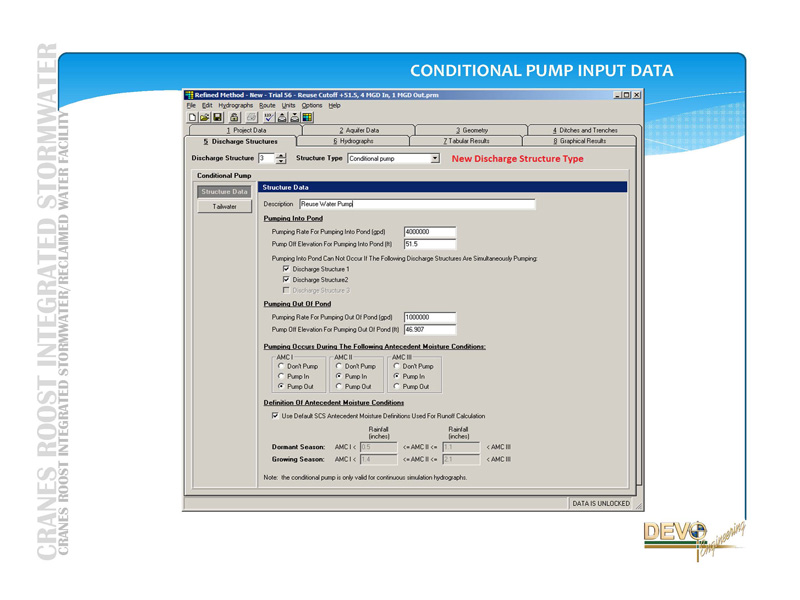Choose Pump Out for AMC III
This screenshot has height=600, width=800.
tap(397, 386)
